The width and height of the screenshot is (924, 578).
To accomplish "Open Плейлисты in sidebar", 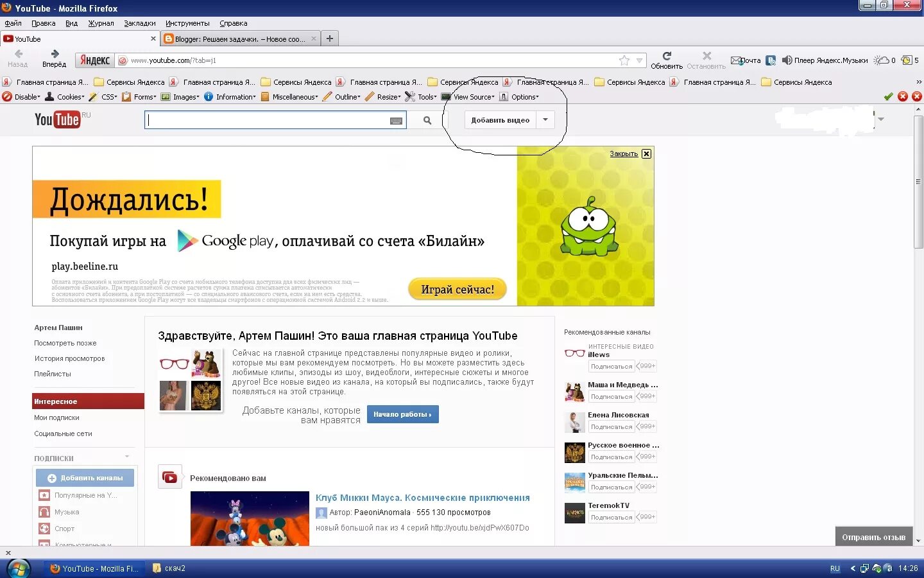I will click(x=53, y=374).
